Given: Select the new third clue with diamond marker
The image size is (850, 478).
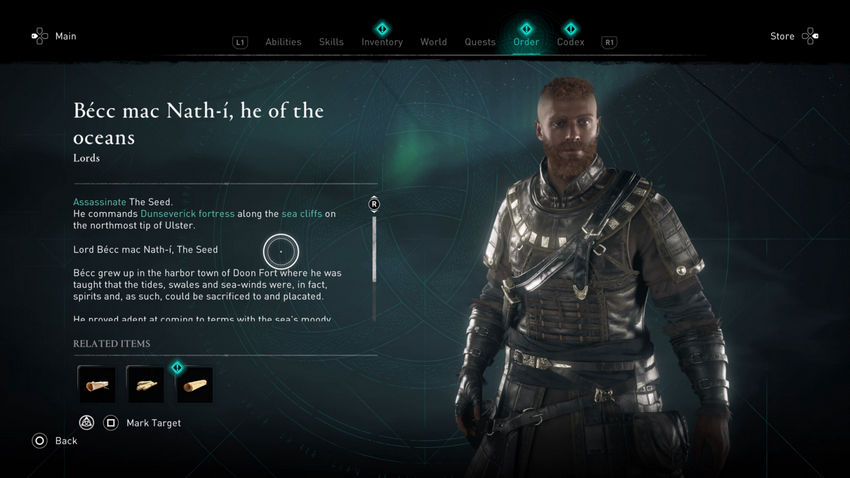Looking at the screenshot, I should (195, 384).
